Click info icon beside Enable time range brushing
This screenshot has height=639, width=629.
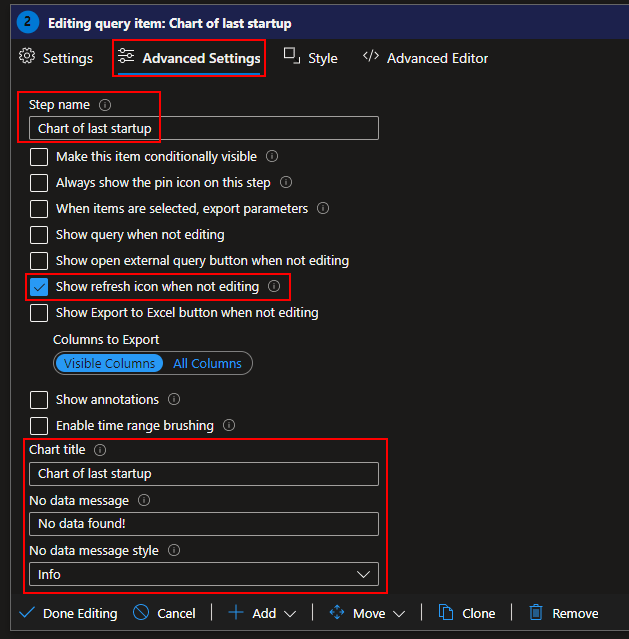click(x=229, y=426)
